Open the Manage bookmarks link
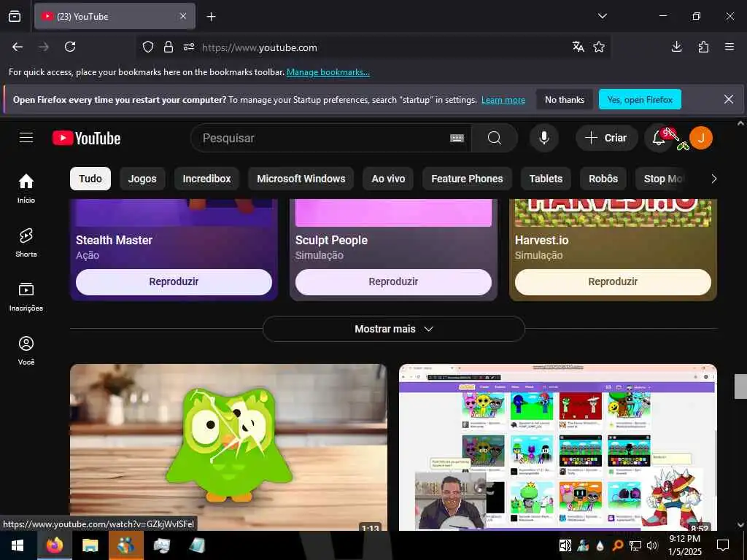This screenshot has width=747, height=560. pyautogui.click(x=328, y=72)
